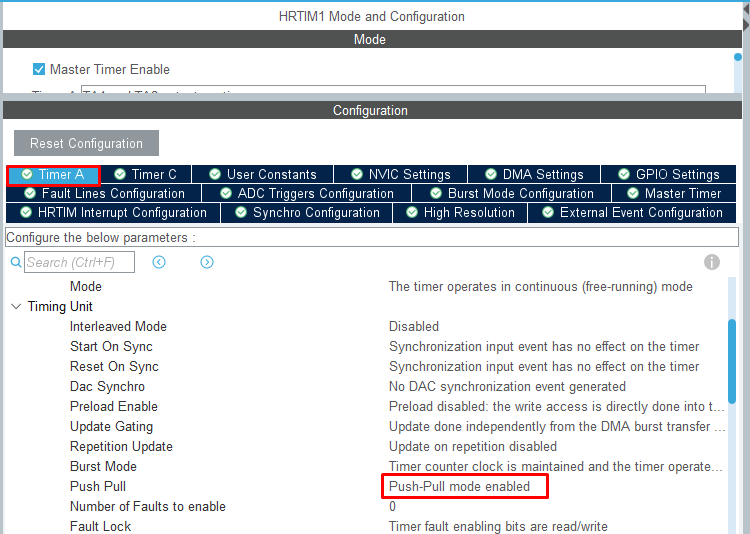Open HRTIM Interrupt Configuration tab
The image size is (750, 534).
click(x=113, y=212)
